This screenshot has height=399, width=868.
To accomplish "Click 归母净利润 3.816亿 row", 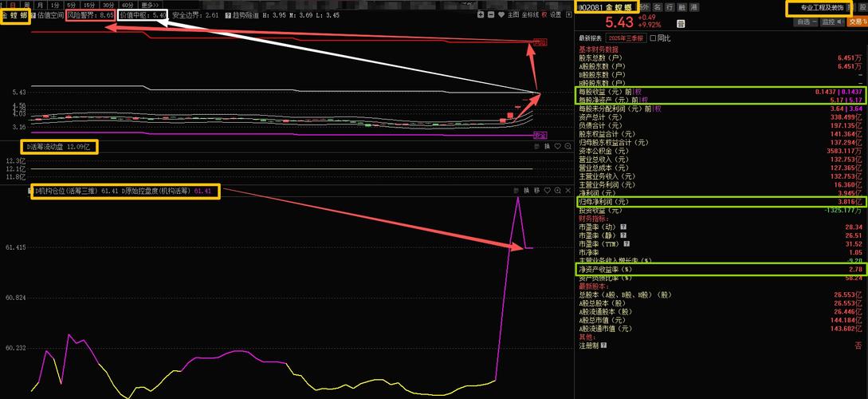I will [721, 202].
